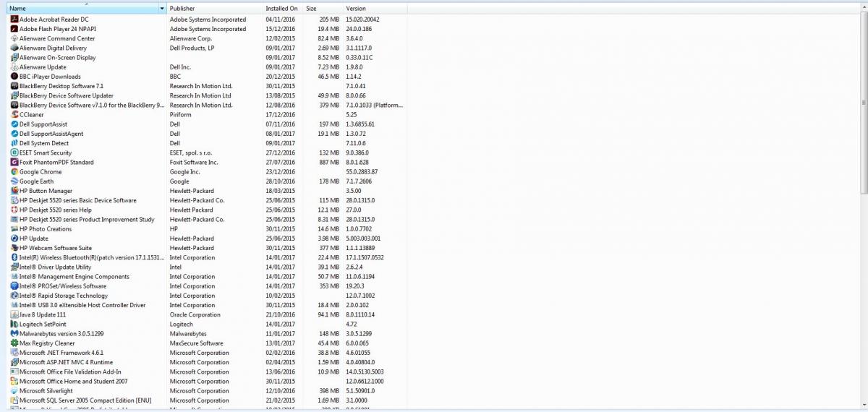
Task: Select the HP Button Manager icon
Action: click(14, 191)
